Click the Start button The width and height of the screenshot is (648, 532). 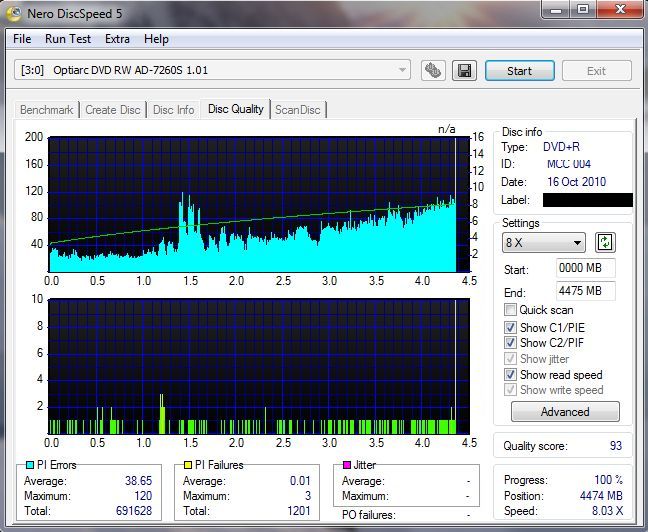pos(520,71)
